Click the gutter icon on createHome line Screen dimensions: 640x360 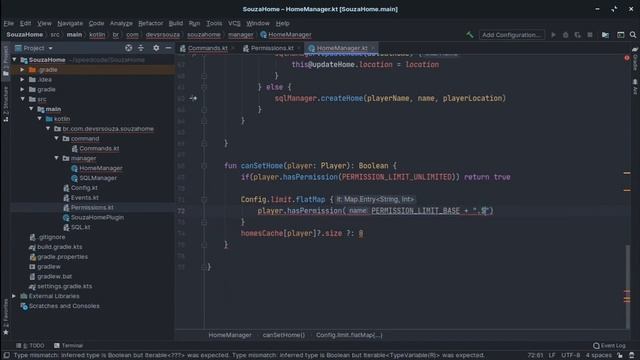pyautogui.click(x=193, y=98)
